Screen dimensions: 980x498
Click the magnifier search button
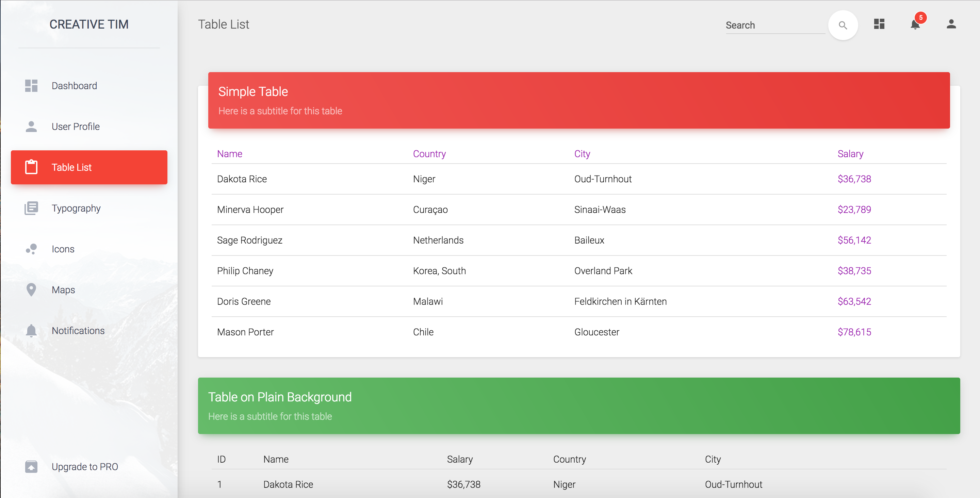click(843, 25)
